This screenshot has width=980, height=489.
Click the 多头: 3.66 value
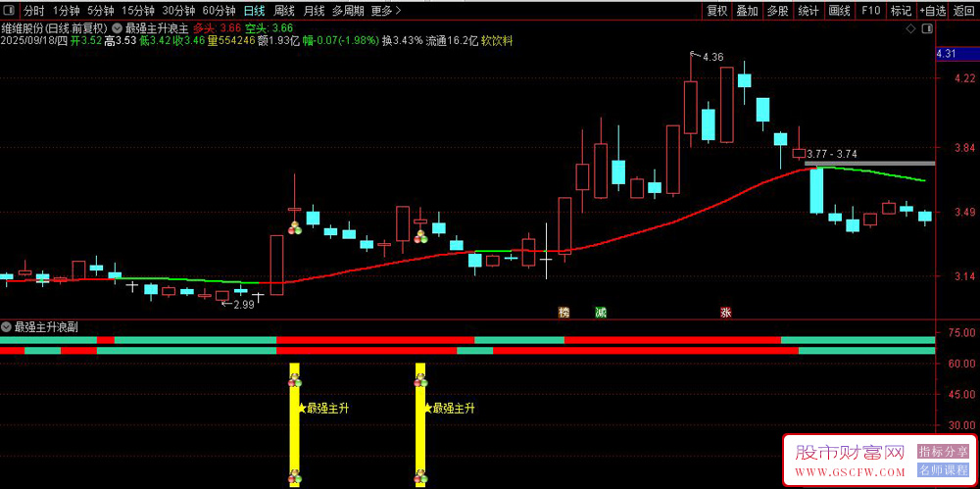(217, 28)
